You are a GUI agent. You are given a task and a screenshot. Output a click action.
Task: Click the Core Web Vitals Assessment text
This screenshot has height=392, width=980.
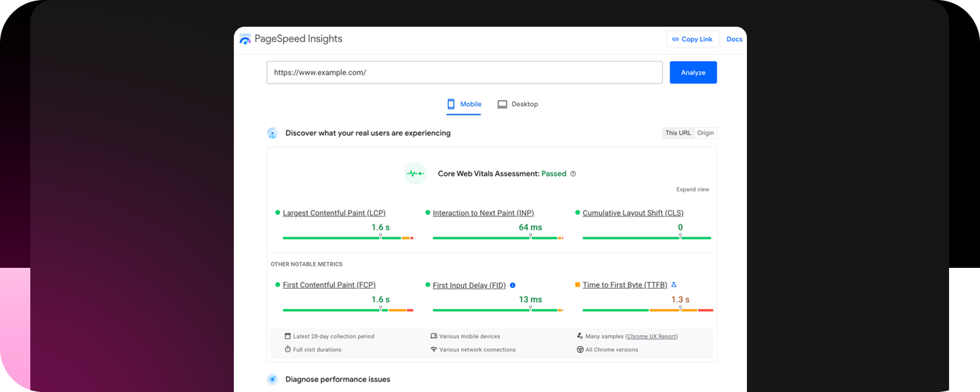(489, 173)
